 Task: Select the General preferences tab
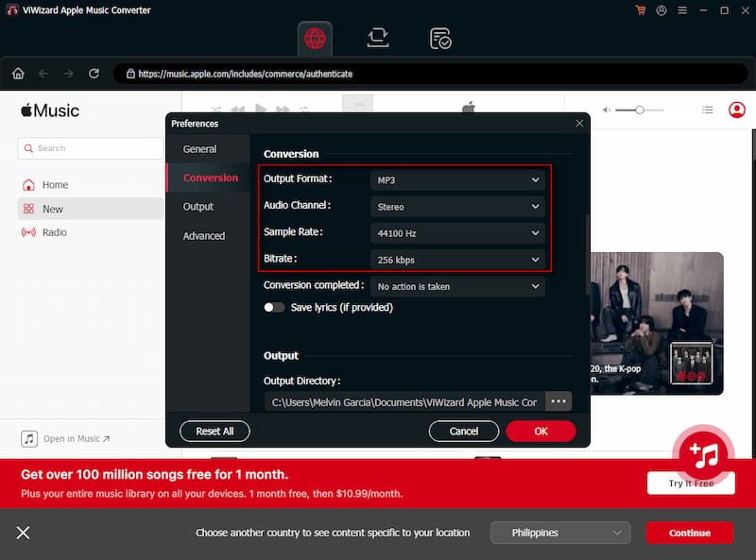tap(208, 149)
